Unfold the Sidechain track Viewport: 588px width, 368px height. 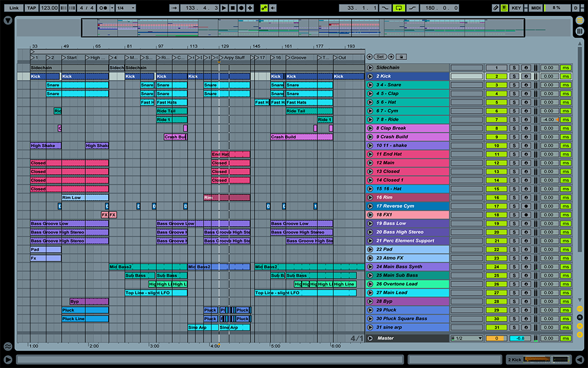(x=370, y=68)
